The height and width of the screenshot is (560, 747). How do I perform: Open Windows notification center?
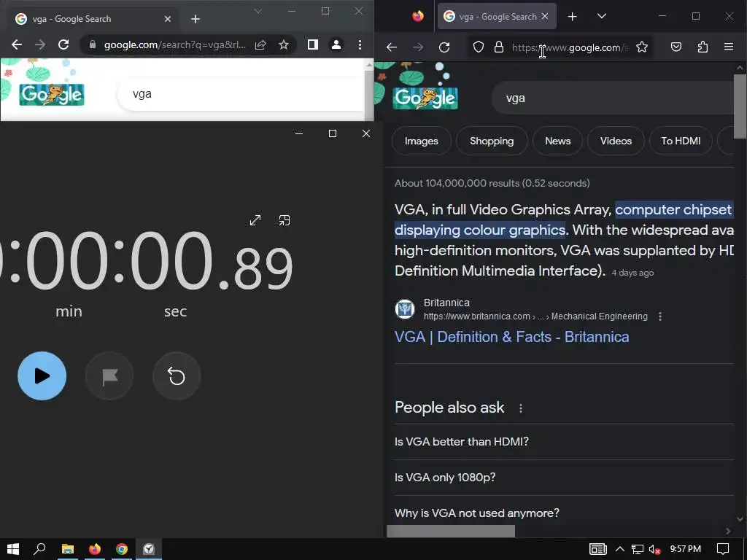point(723,549)
